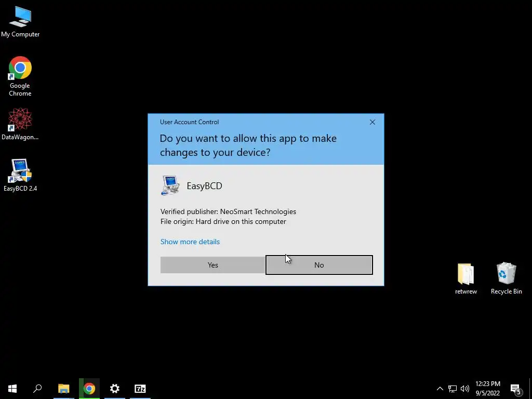
Task: Select EasyBCD 2.4 desktop shortcut
Action: 20,175
